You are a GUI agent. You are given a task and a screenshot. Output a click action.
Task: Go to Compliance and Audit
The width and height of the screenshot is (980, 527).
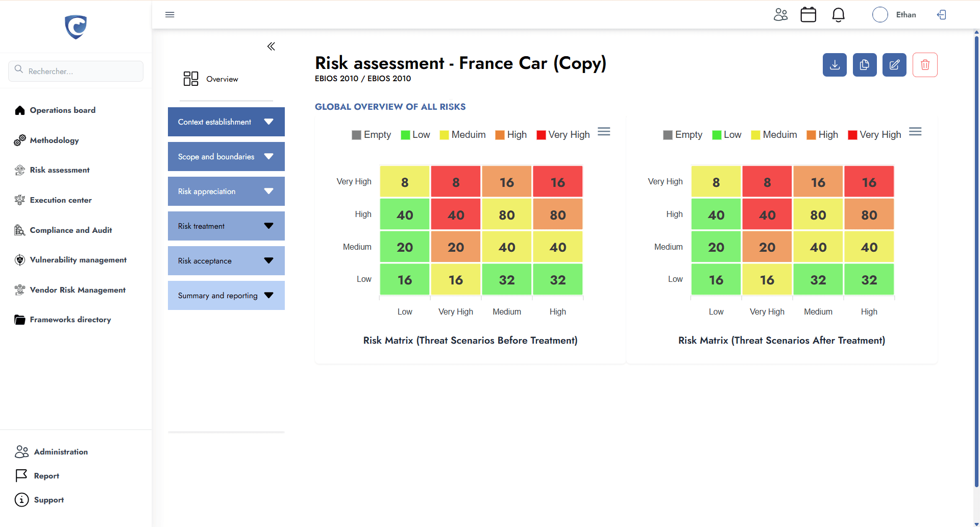click(70, 230)
